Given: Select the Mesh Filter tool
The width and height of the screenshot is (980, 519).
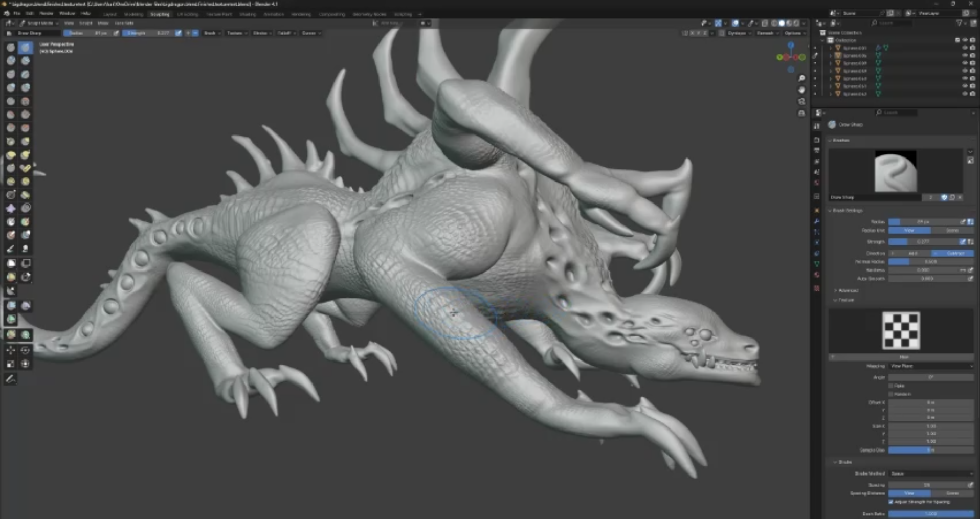Looking at the screenshot, I should [x=11, y=305].
